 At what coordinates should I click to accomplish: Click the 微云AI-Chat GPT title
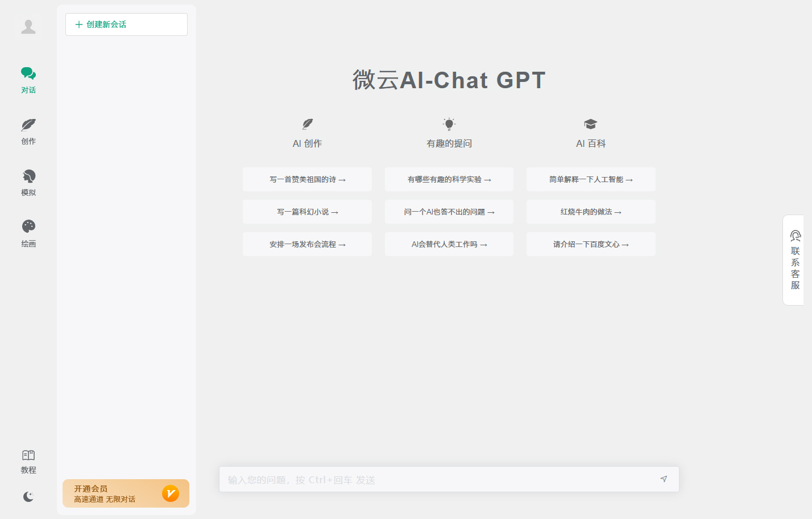click(449, 80)
